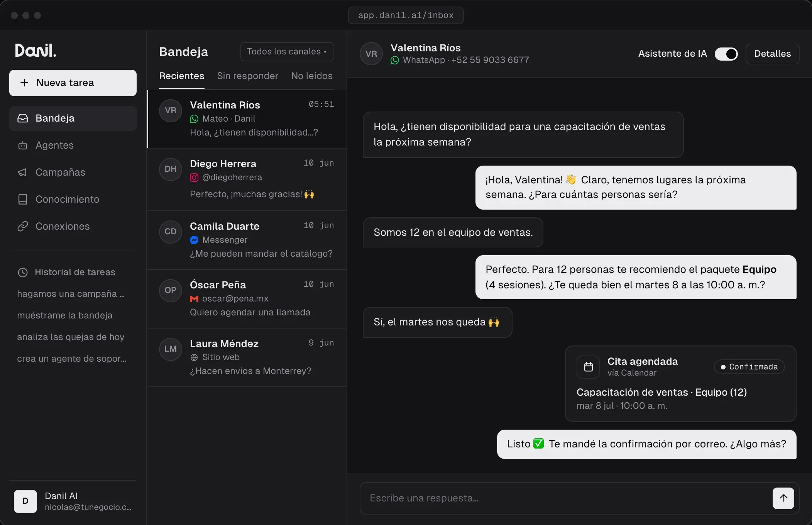This screenshot has width=812, height=525.
Task: Click the VR avatar in chat header
Action: tap(371, 54)
